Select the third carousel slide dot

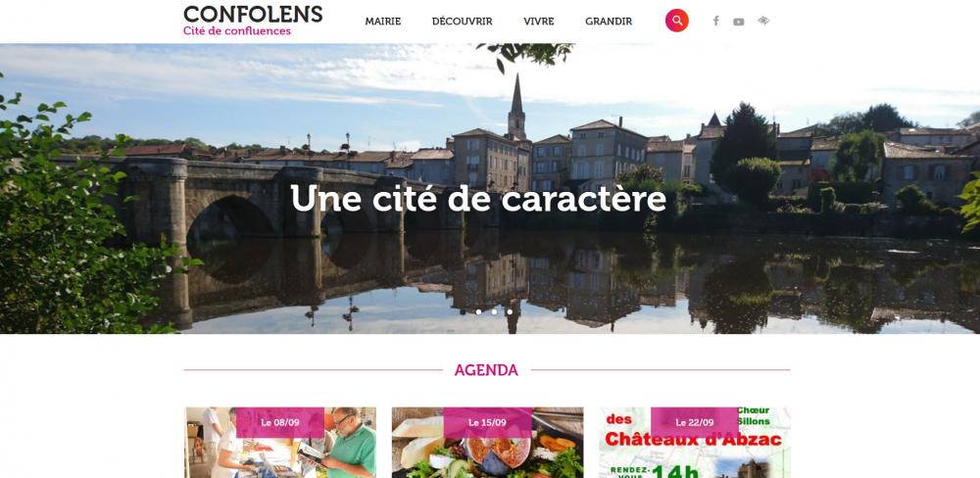pos(510,311)
